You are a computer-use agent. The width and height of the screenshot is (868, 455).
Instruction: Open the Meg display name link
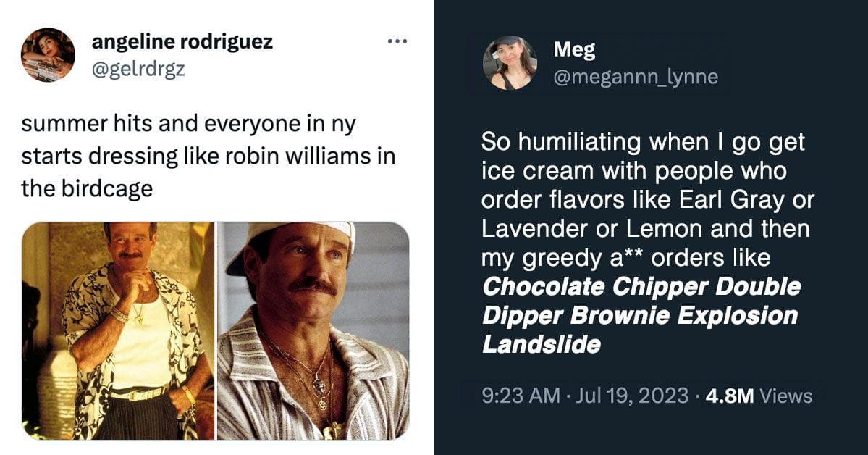(574, 50)
